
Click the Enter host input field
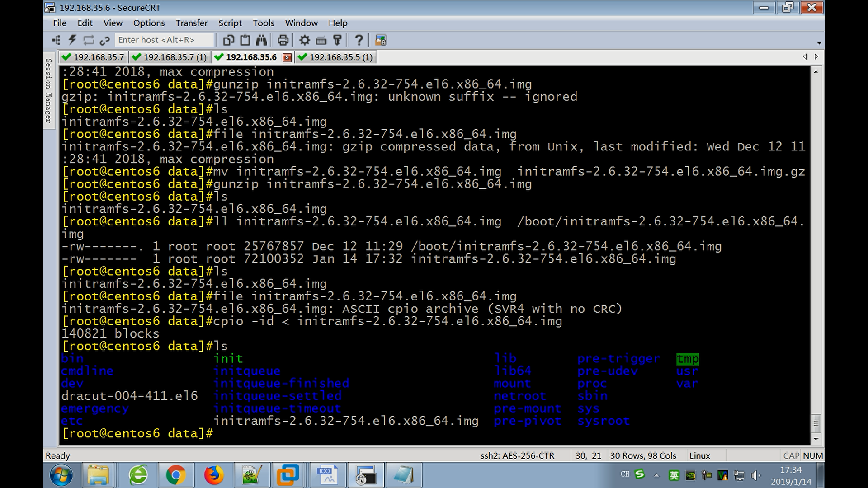coord(164,40)
